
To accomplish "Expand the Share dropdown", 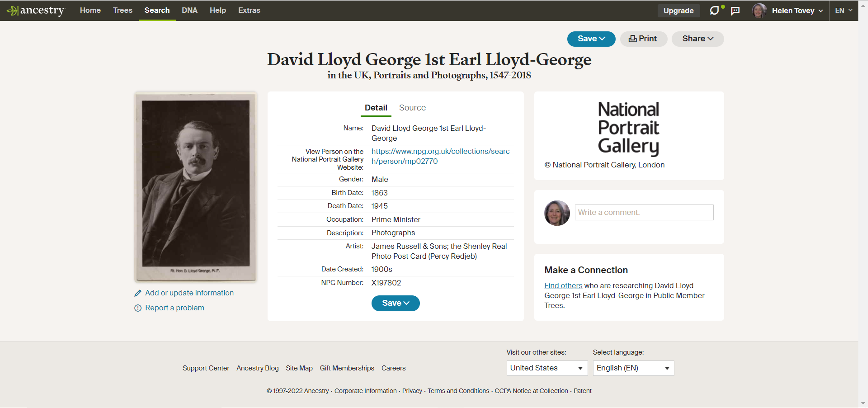I will (697, 39).
